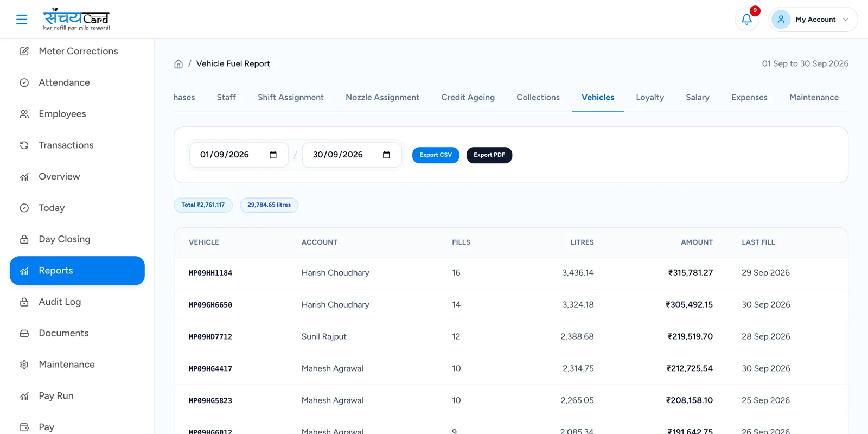This screenshot has height=434, width=868.
Task: Click the start date field 01/09/2026
Action: coord(239,155)
